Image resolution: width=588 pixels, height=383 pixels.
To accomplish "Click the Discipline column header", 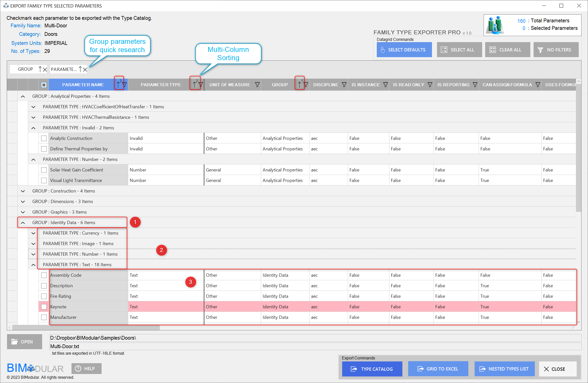I will pyautogui.click(x=325, y=85).
